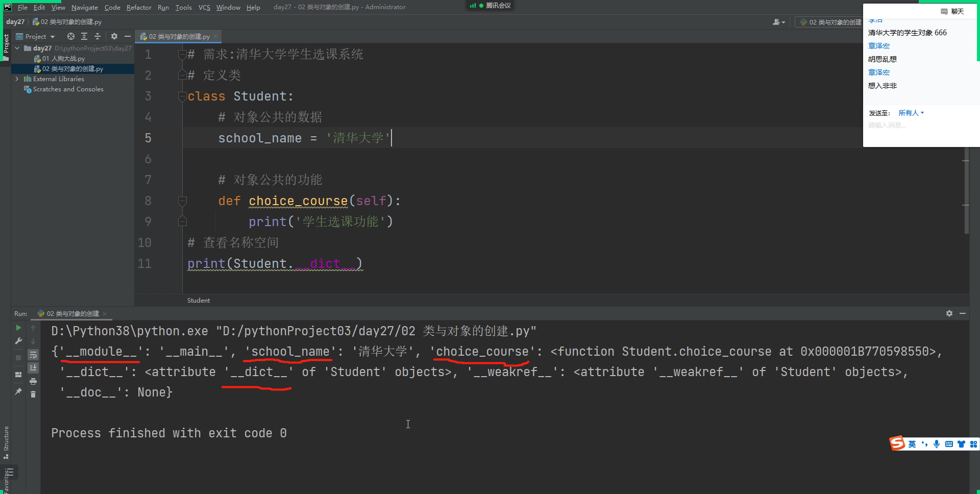
Task: Open the Project view dropdown
Action: [x=35, y=36]
